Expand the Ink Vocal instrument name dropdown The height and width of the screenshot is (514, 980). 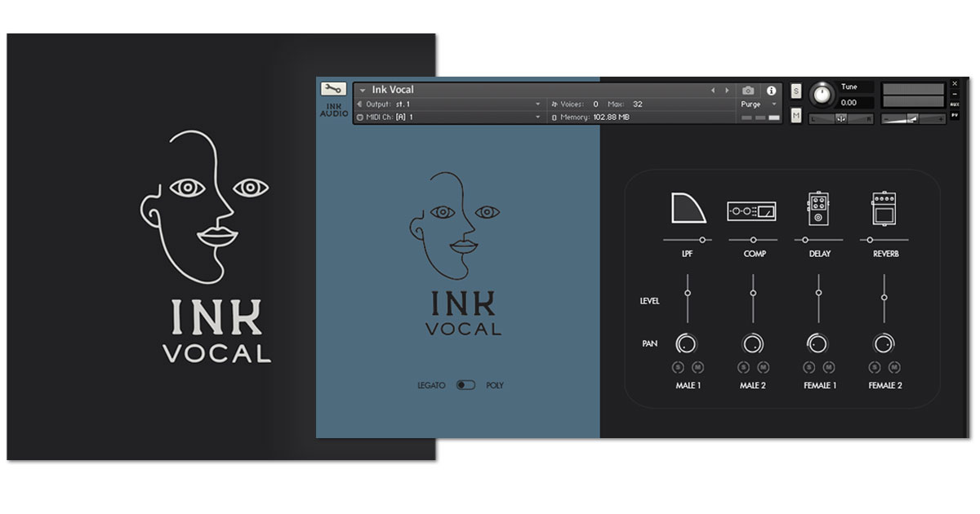pos(363,91)
